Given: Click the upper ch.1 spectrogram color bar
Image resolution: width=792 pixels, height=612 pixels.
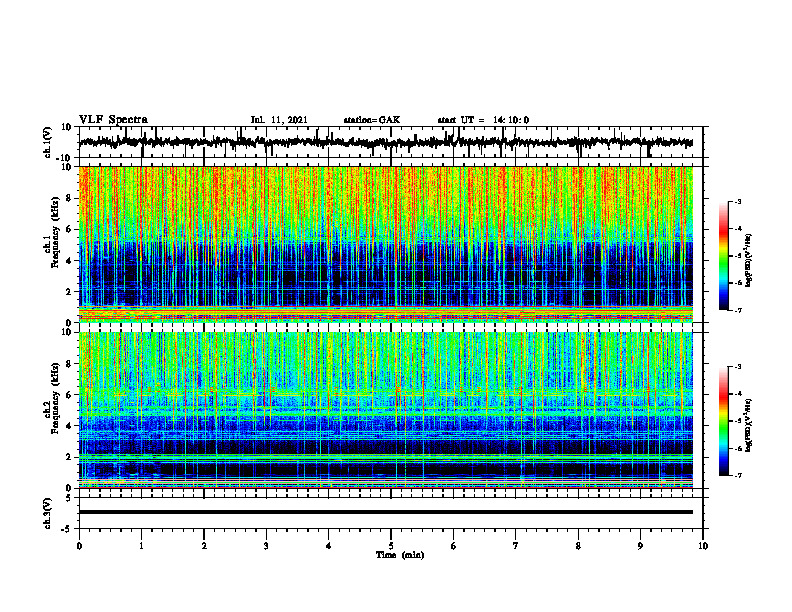Looking at the screenshot, I should (x=723, y=256).
